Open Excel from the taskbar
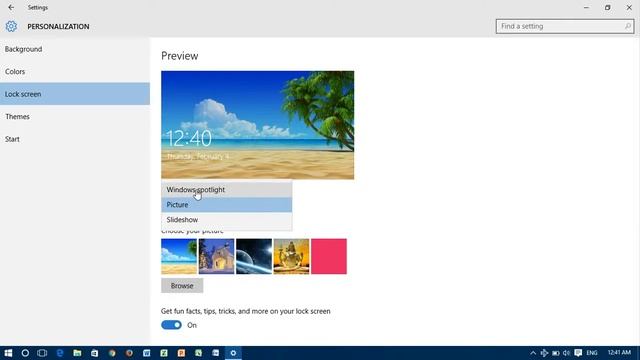Screen dimensions: 640x360 coord(164,353)
